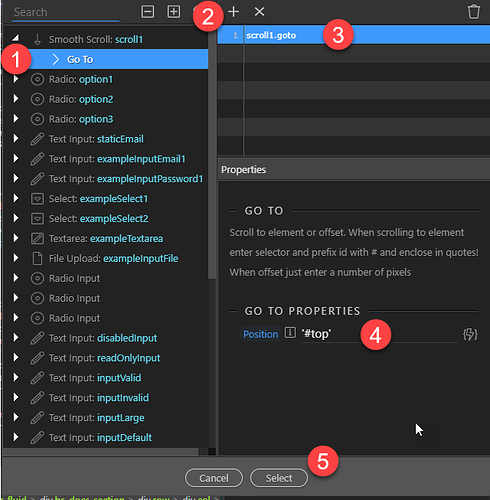
Task: Click the trash can delete icon
Action: coord(473,12)
